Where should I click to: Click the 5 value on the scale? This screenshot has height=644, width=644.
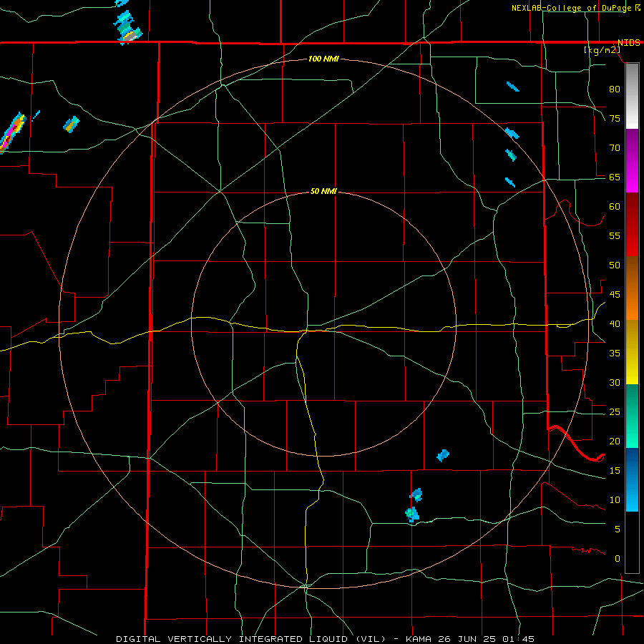(x=618, y=530)
